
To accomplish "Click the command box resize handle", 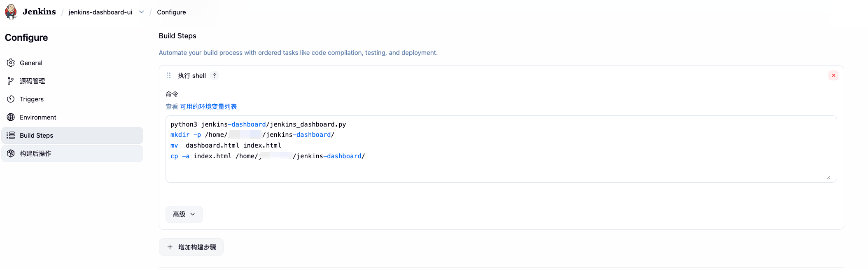I will [828, 178].
